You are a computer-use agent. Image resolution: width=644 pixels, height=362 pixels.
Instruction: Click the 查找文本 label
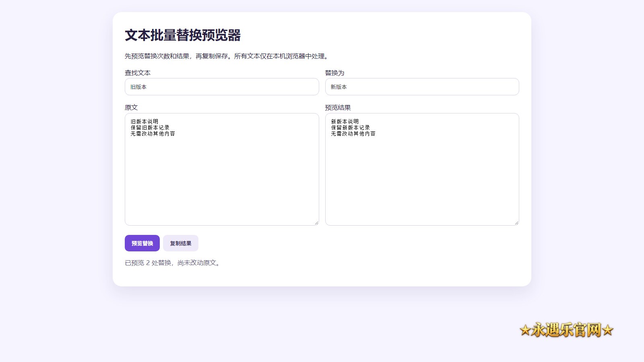pyautogui.click(x=138, y=73)
